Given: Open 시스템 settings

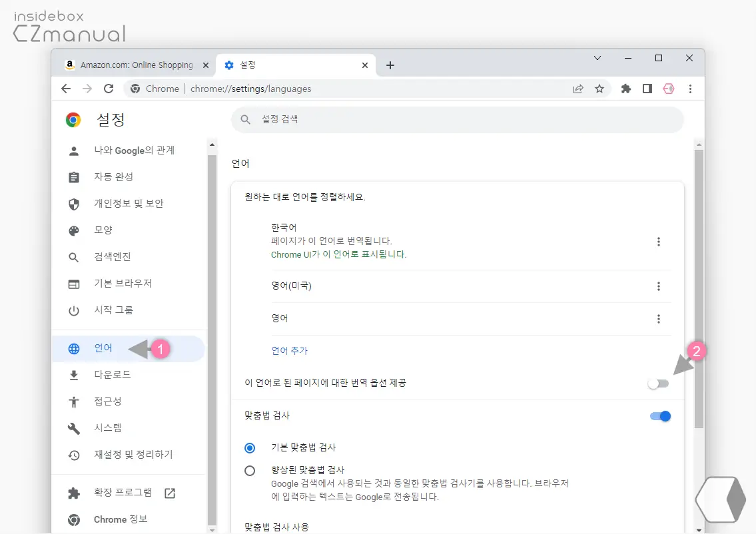Looking at the screenshot, I should (x=129, y=427).
